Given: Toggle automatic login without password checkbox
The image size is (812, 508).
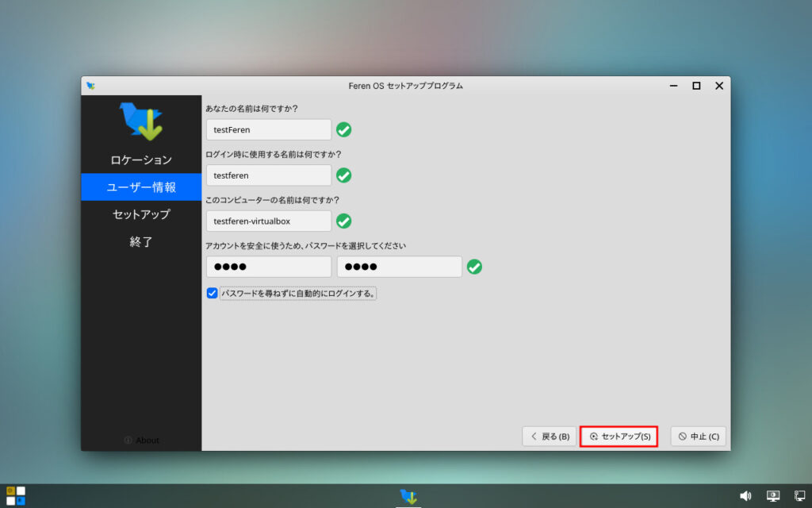Looking at the screenshot, I should click(x=212, y=293).
